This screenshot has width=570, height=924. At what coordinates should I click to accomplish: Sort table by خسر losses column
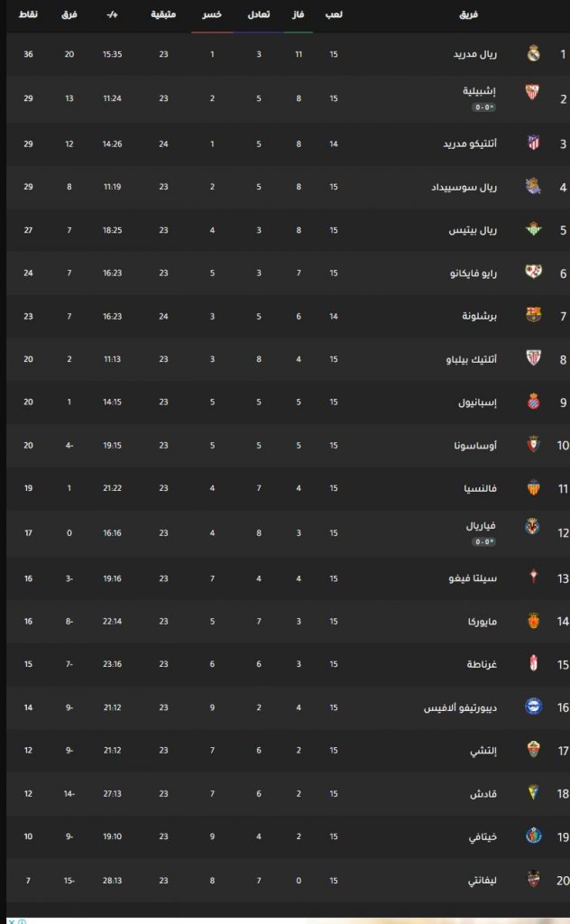point(212,14)
